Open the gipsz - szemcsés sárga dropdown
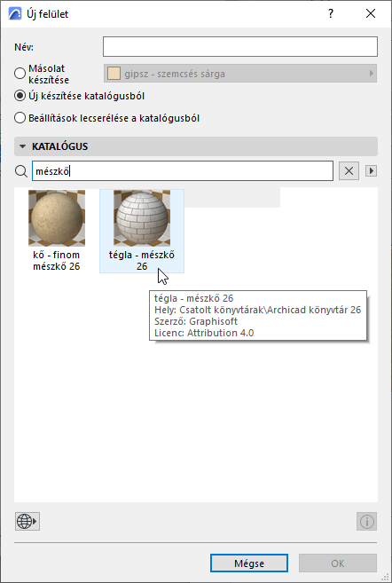Viewport: 392px width, 583px height. click(240, 74)
